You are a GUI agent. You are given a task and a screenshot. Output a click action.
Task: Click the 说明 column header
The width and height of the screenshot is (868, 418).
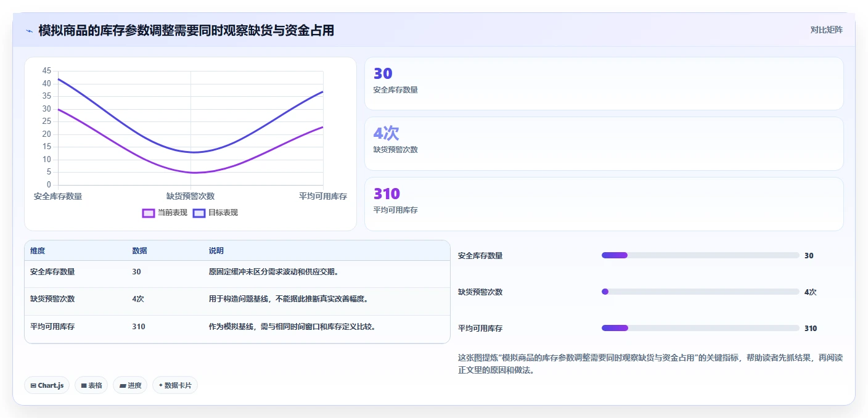[x=216, y=251]
